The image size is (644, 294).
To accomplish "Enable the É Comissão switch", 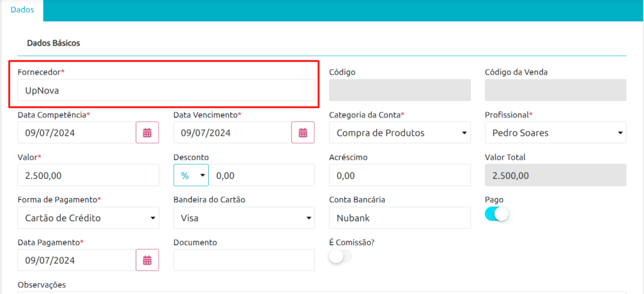I will pyautogui.click(x=341, y=257).
